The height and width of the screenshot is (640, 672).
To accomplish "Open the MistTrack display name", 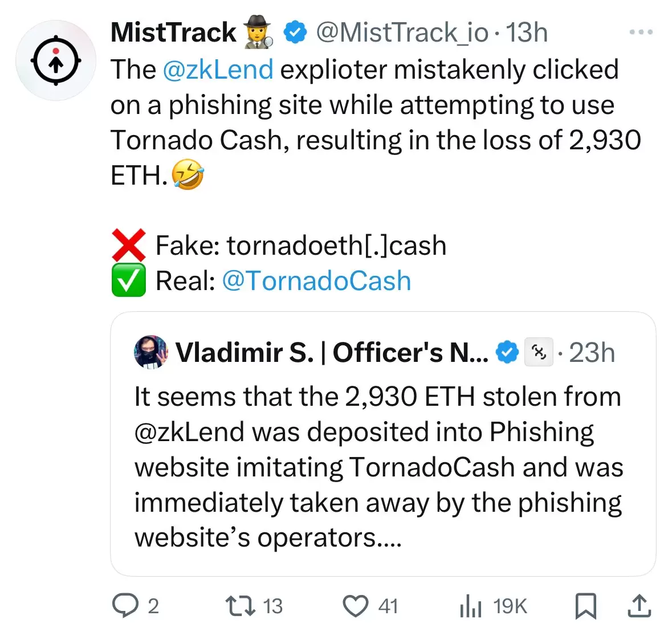I will tap(173, 32).
